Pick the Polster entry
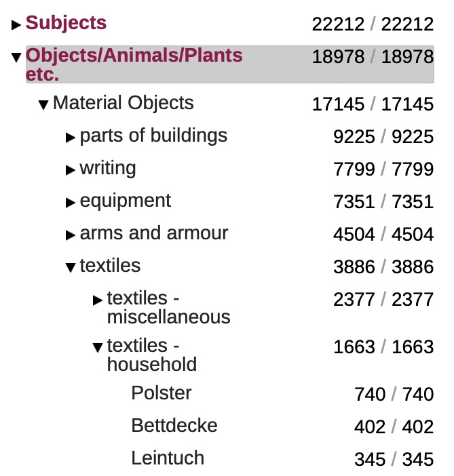This screenshot has height=476, width=454. click(162, 393)
